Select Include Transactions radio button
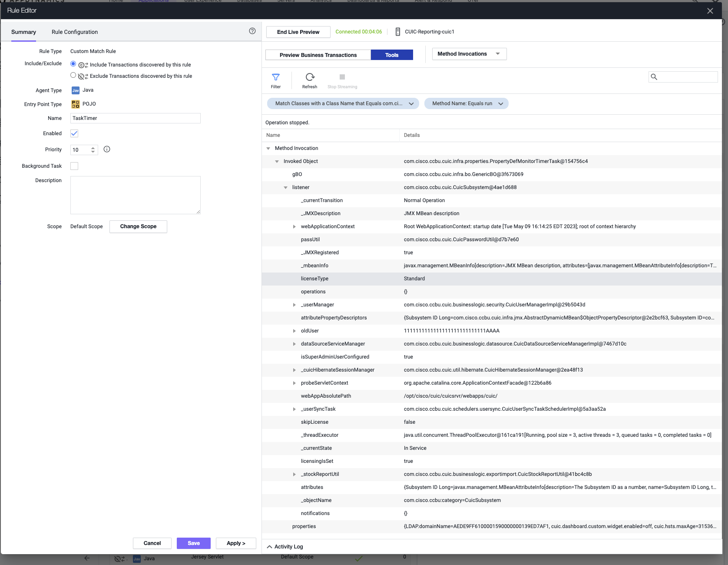The width and height of the screenshot is (728, 565). pos(73,64)
